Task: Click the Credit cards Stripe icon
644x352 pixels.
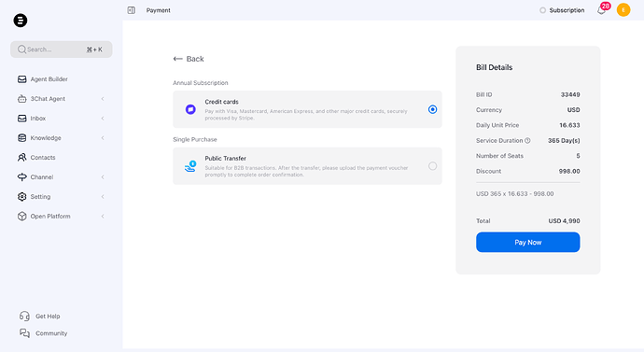Action: click(x=190, y=109)
